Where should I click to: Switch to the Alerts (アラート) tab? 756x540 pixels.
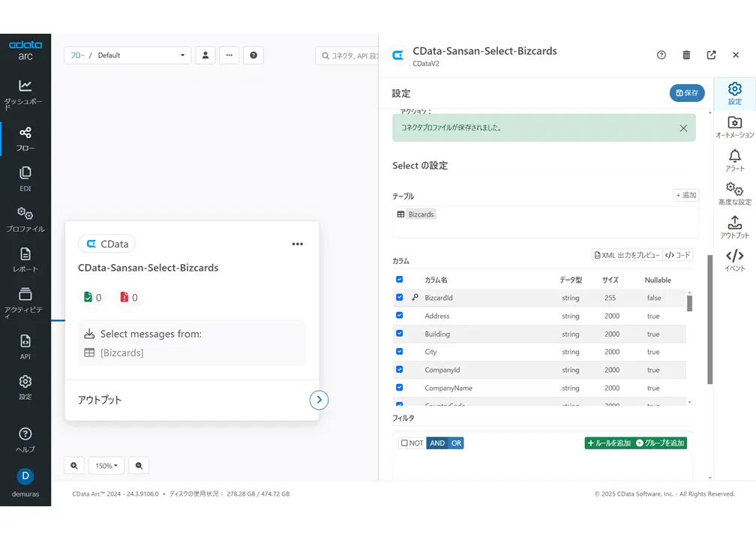(x=735, y=160)
